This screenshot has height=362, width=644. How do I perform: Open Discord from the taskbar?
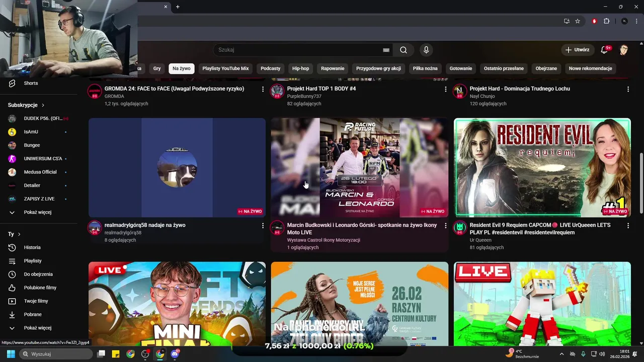coord(175,354)
